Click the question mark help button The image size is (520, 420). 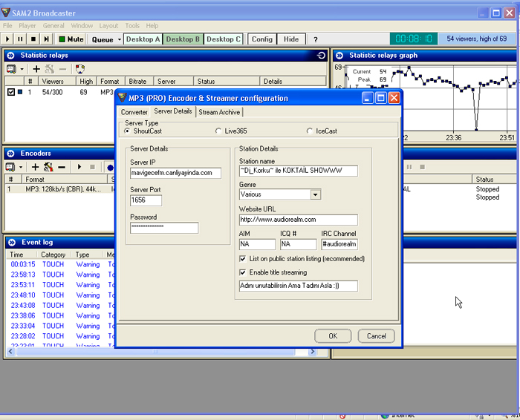316,39
